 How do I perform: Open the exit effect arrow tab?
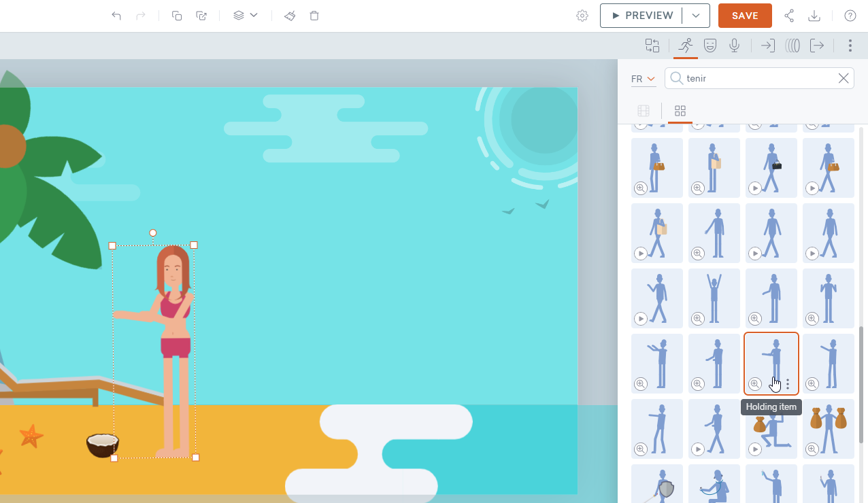[x=817, y=46]
